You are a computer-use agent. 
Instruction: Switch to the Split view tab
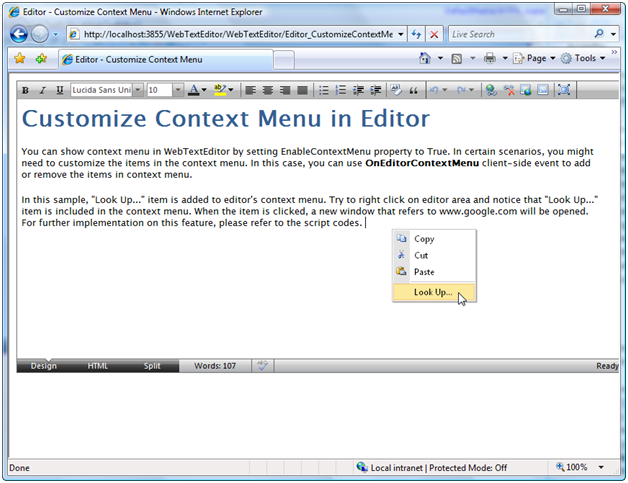point(151,366)
